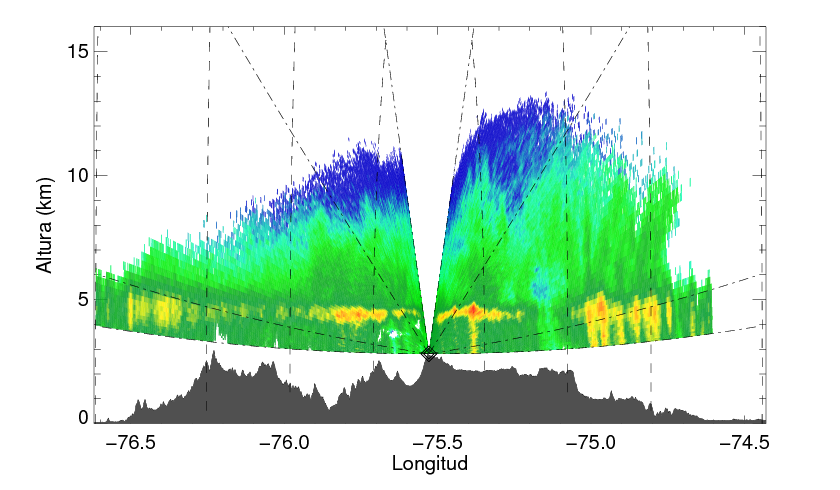Click the 'Longitud' x-axis title

pos(430,463)
